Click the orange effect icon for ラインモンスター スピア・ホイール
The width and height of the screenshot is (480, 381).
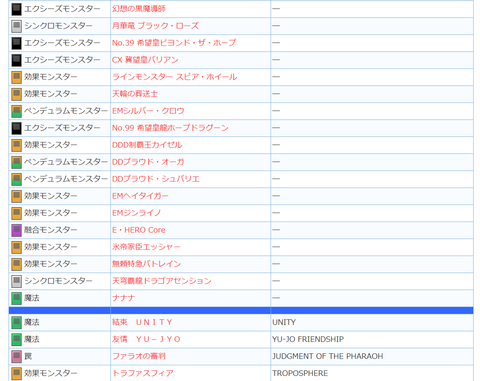16,77
